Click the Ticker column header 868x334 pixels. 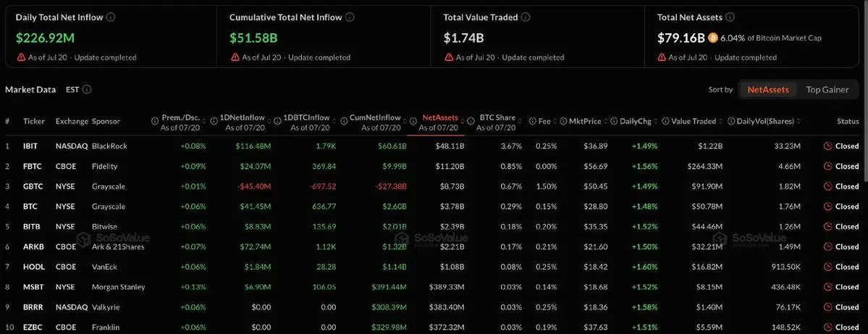tap(34, 121)
